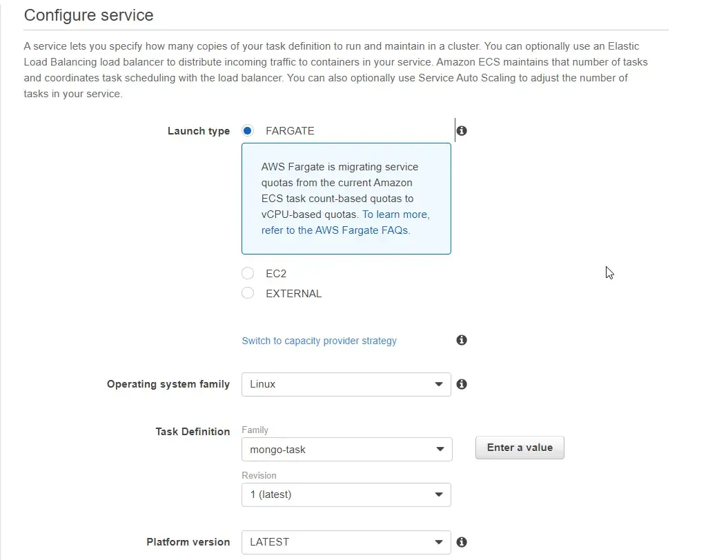The width and height of the screenshot is (728, 560).
Task: Select the FARGATE launch type radio button
Action: (247, 130)
